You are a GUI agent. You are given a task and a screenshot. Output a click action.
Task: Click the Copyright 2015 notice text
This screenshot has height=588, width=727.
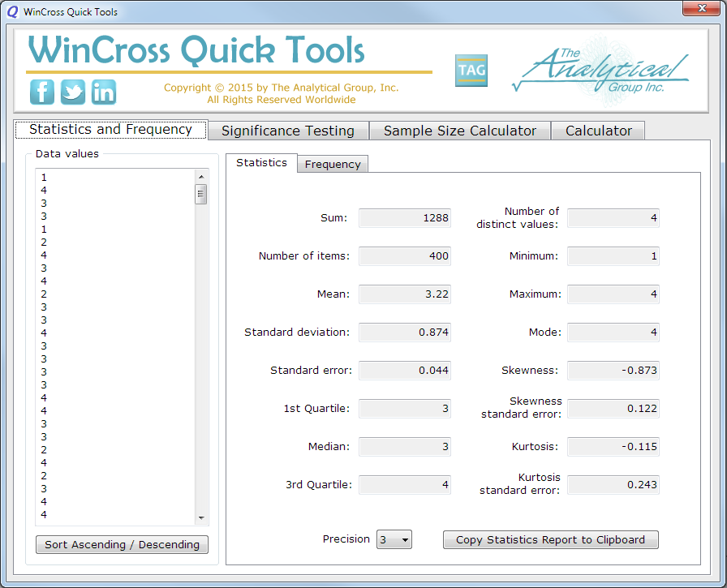(281, 93)
